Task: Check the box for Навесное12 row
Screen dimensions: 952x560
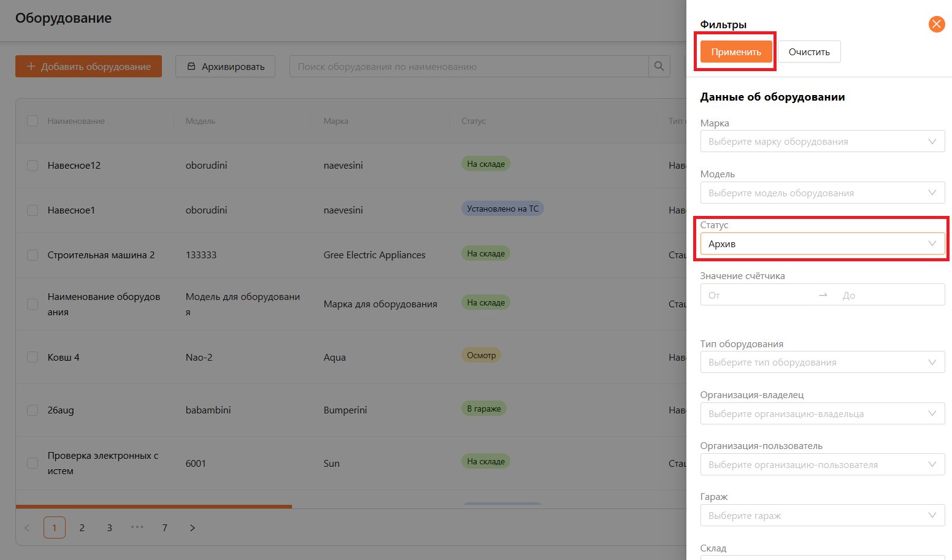Action: [x=33, y=166]
